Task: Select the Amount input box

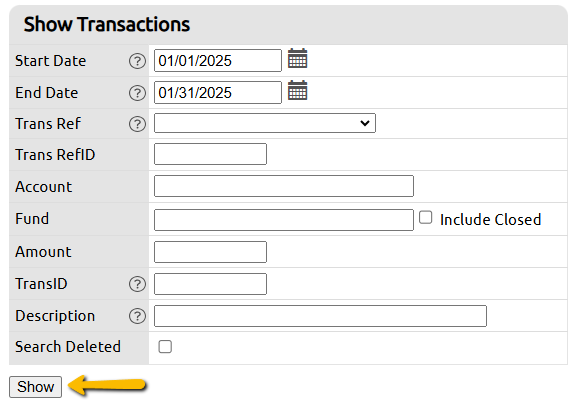Action: 210,252
